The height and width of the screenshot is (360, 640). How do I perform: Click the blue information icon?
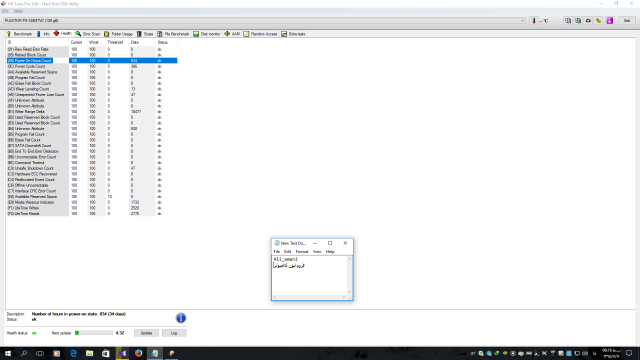click(x=181, y=318)
